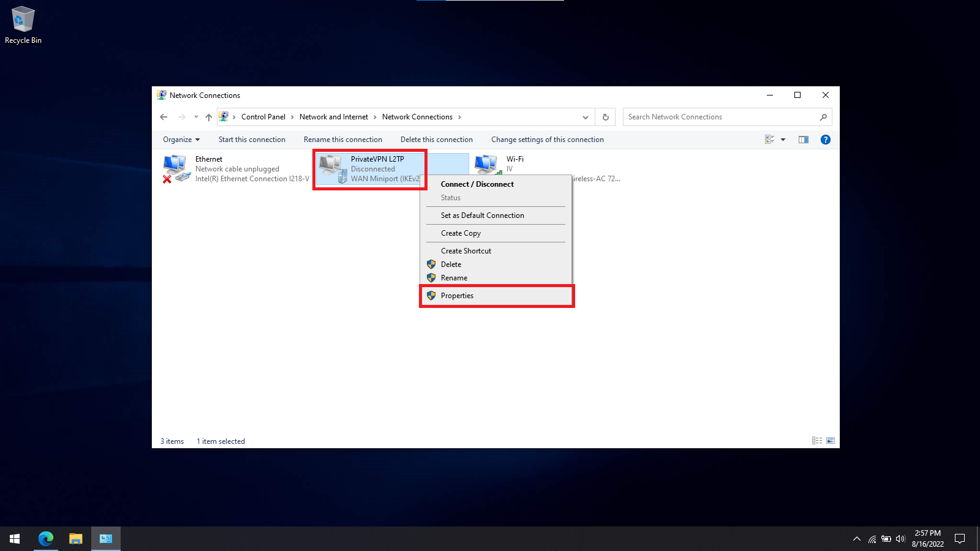980x551 pixels.
Task: Select Connect / Disconnect in context menu
Action: point(477,184)
